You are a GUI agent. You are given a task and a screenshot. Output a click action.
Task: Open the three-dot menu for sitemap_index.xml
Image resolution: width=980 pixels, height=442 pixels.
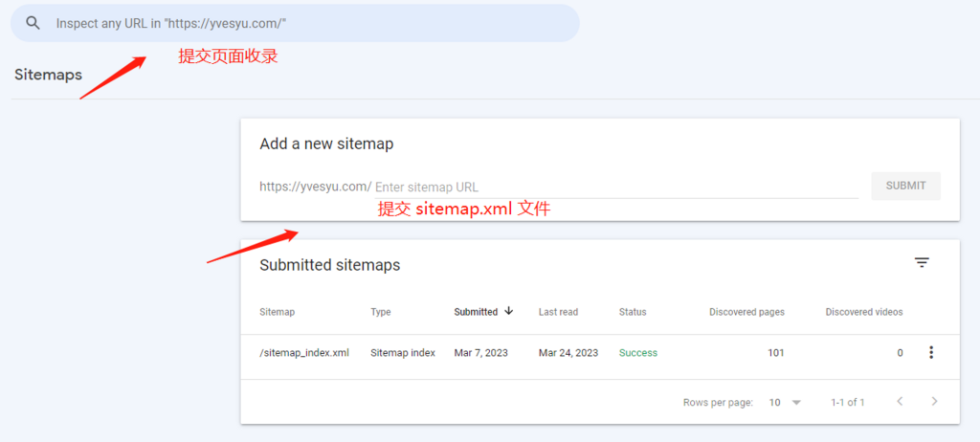(931, 353)
